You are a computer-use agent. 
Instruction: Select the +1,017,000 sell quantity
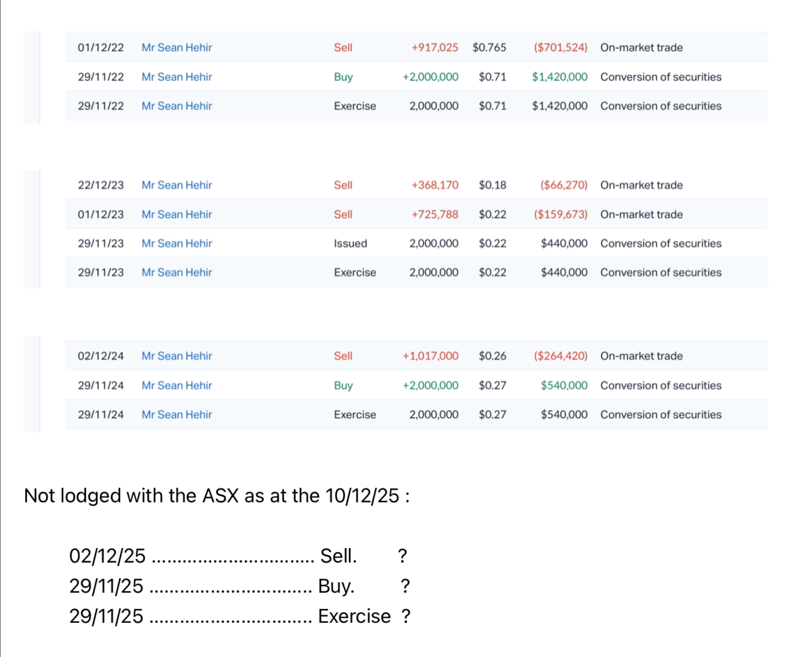(430, 356)
